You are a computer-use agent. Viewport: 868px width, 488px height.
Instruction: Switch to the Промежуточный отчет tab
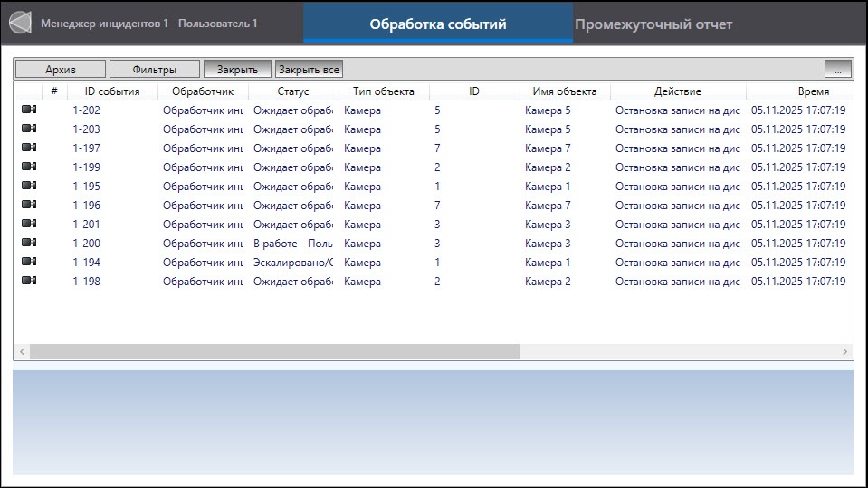(653, 24)
